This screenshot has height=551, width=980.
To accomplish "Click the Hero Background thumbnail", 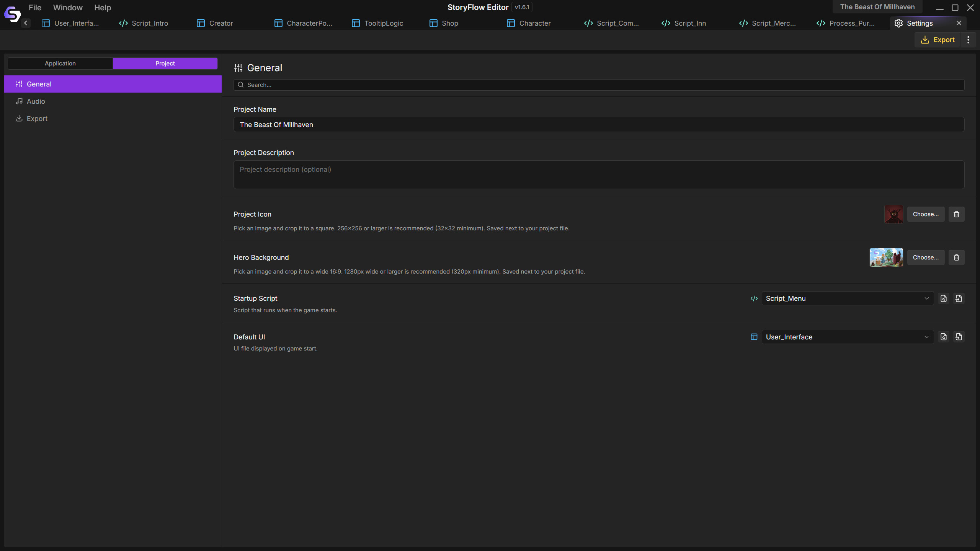I will (886, 258).
